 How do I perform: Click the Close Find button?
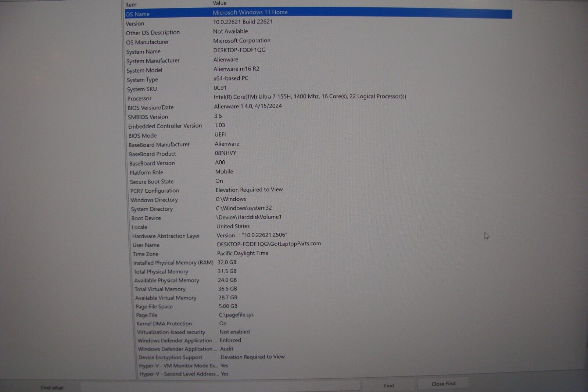(x=443, y=384)
